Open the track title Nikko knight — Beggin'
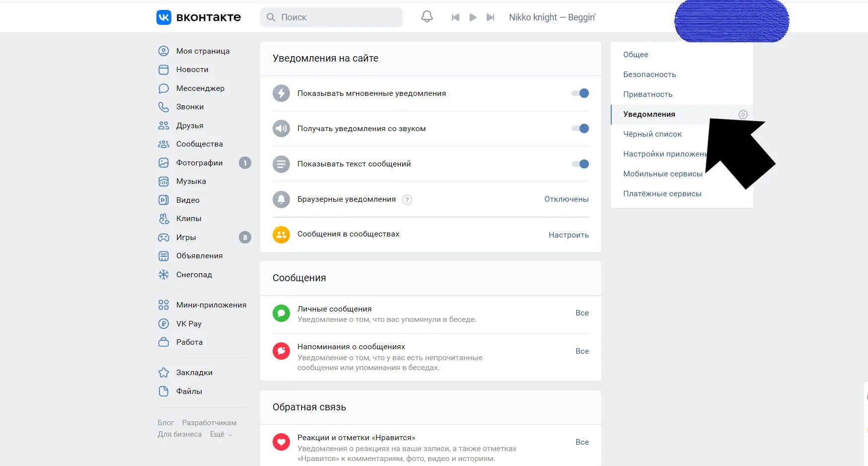 click(x=552, y=17)
